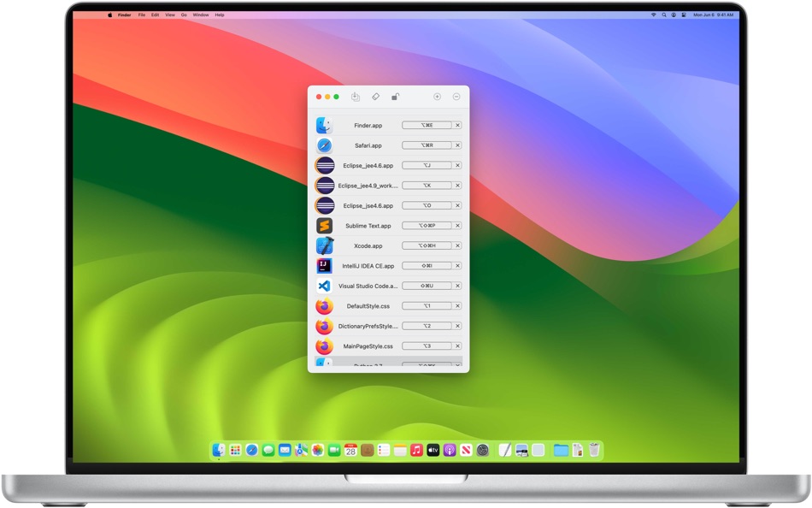Image resolution: width=812 pixels, height=508 pixels.
Task: Open the Edit menu in the menu bar
Action: pos(156,15)
